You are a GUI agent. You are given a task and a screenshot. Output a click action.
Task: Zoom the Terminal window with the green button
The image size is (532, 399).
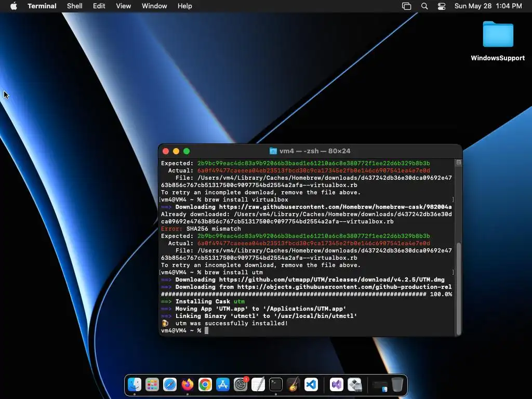187,151
